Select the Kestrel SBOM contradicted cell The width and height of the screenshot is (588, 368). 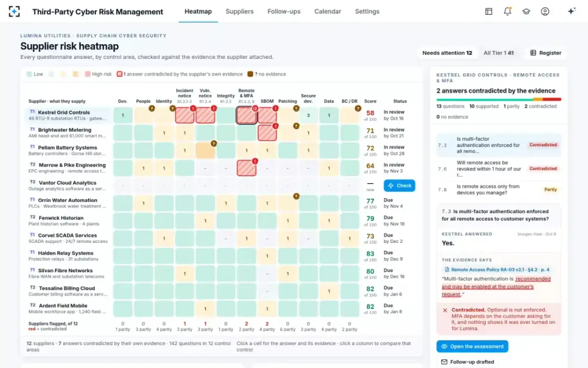pyautogui.click(x=267, y=115)
